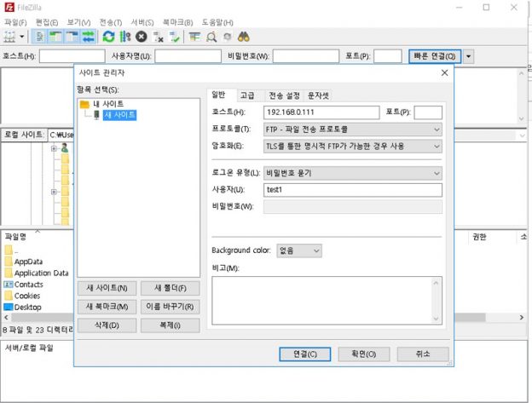Click the 연결(C) connect button
This screenshot has height=403, width=532.
pos(304,354)
